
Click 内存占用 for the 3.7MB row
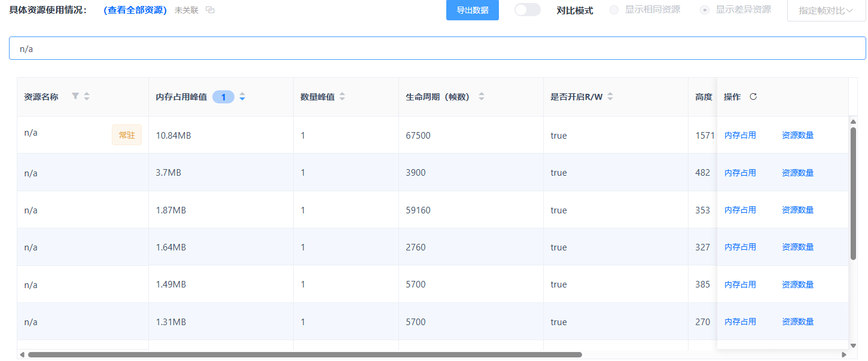pos(740,173)
